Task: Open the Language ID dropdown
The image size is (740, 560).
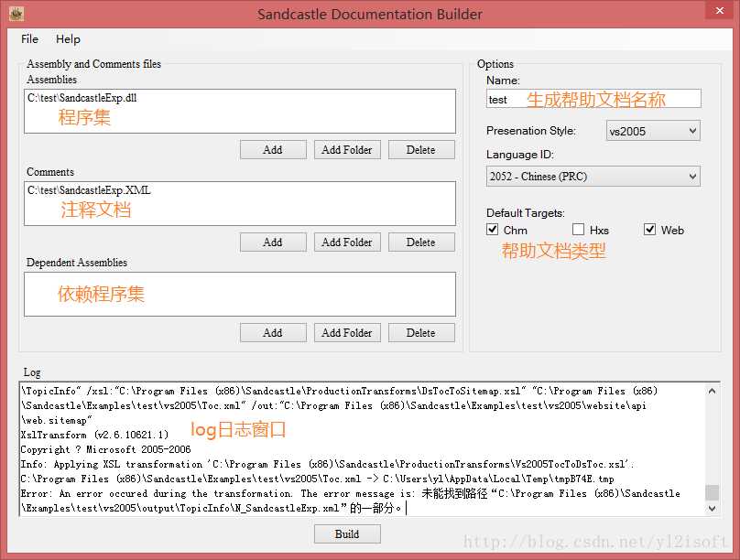Action: pyautogui.click(x=593, y=177)
